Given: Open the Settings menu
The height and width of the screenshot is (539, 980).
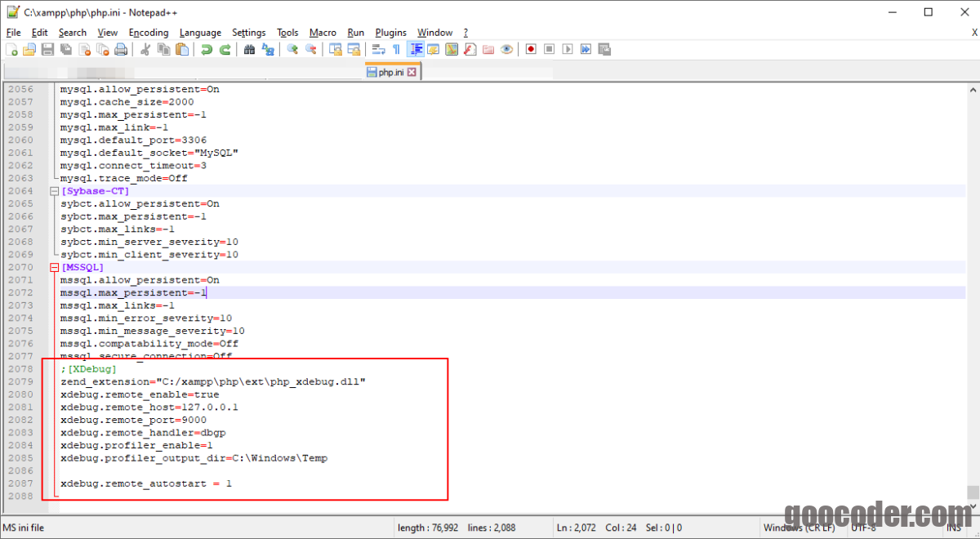Looking at the screenshot, I should click(248, 33).
